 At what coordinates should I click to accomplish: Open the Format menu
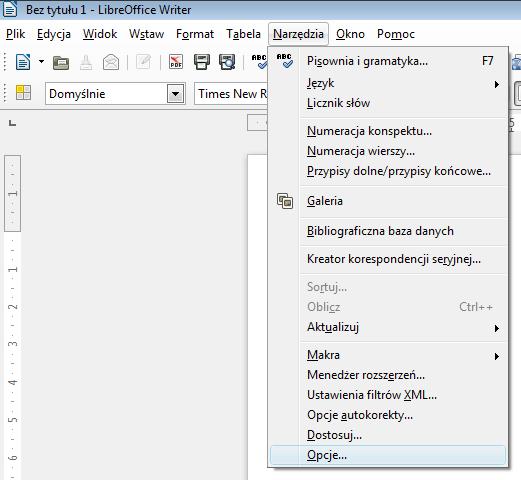[195, 34]
